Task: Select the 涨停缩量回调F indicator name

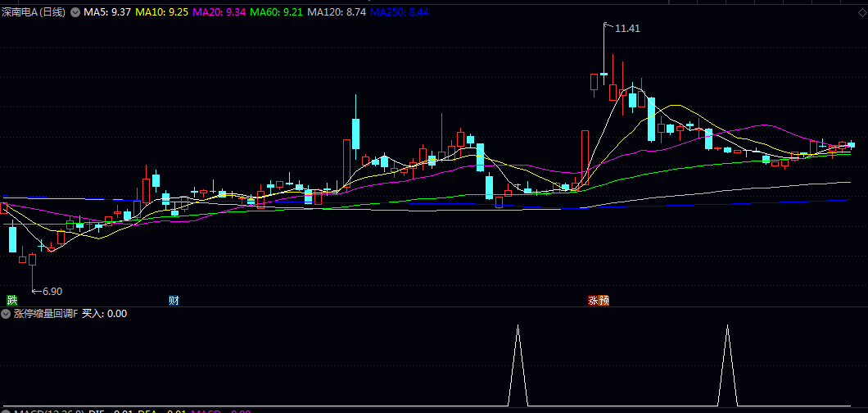Action: coord(46,314)
